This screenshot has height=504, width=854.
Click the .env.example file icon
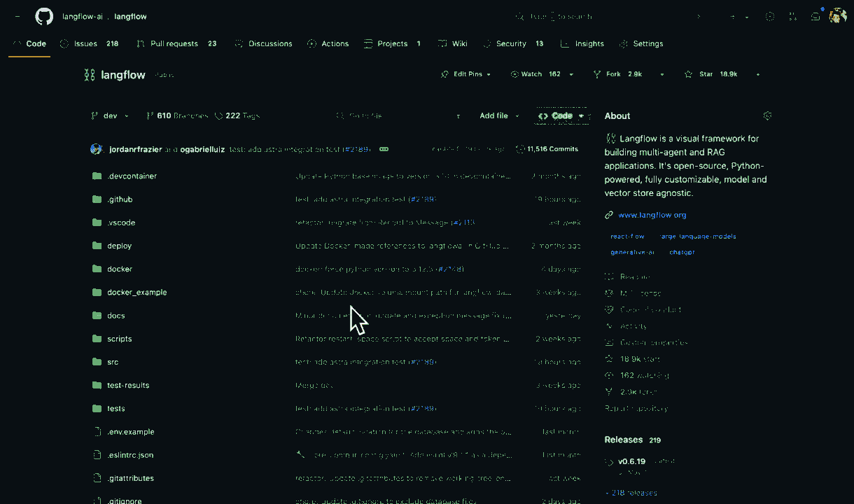coord(97,432)
